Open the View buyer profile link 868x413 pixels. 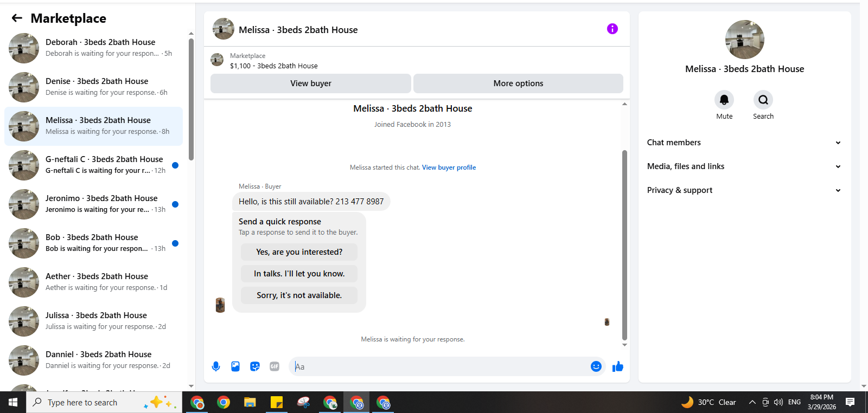coord(449,167)
